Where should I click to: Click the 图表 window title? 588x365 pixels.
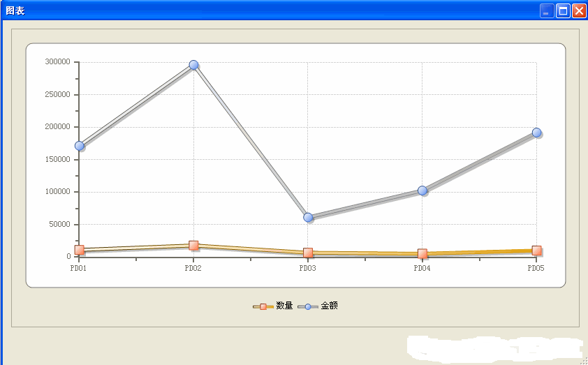click(x=15, y=10)
